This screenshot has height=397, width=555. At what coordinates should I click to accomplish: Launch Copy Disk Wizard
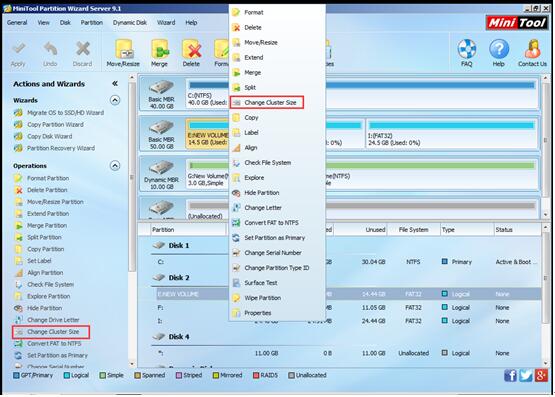pyautogui.click(x=43, y=136)
